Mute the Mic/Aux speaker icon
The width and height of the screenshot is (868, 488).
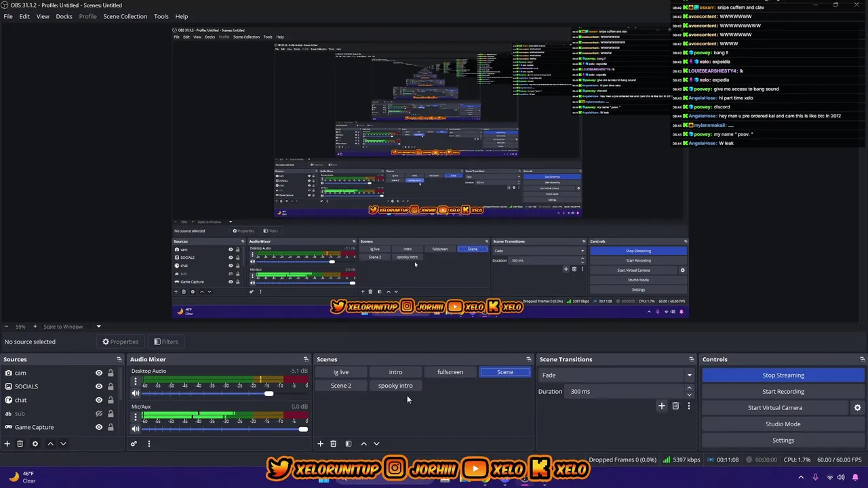click(x=136, y=428)
